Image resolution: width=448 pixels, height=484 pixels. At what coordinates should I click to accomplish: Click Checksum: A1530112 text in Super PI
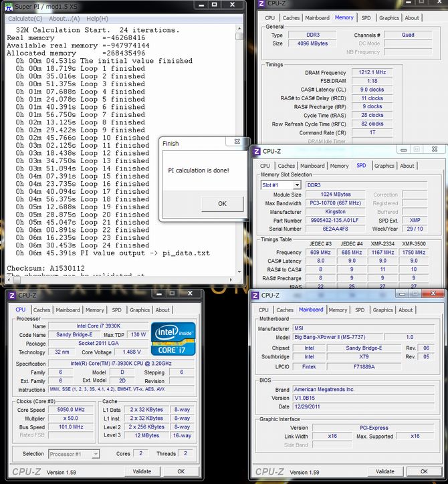tap(45, 268)
